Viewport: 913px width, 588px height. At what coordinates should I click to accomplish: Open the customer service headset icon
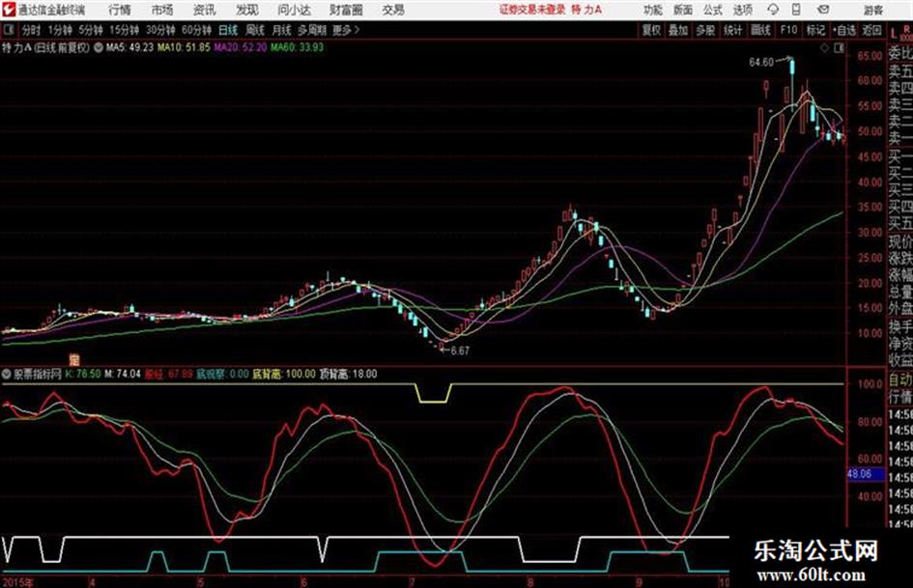coord(773,10)
